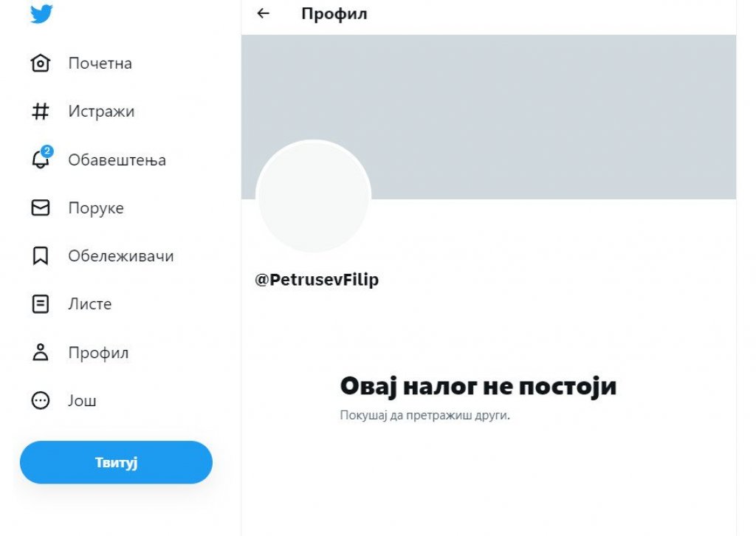Click the three-dots circle icon for Још

pyautogui.click(x=41, y=401)
